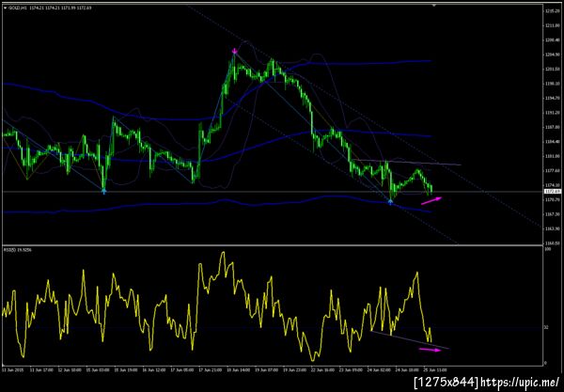Viewport: 564px width, 392px height.
Task: Click the RSI 30 level scale label
Action: (546, 328)
